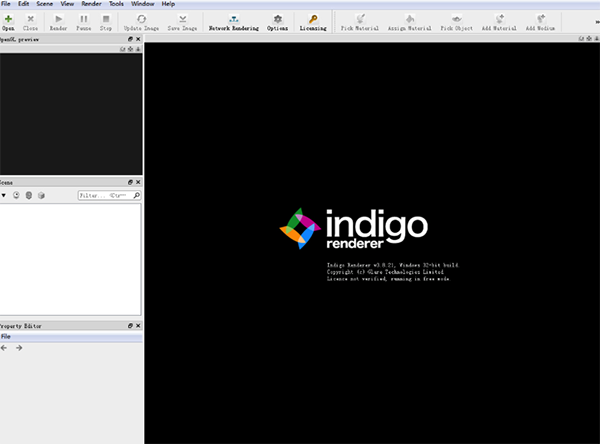
Task: Open the Tools menu
Action: (116, 4)
